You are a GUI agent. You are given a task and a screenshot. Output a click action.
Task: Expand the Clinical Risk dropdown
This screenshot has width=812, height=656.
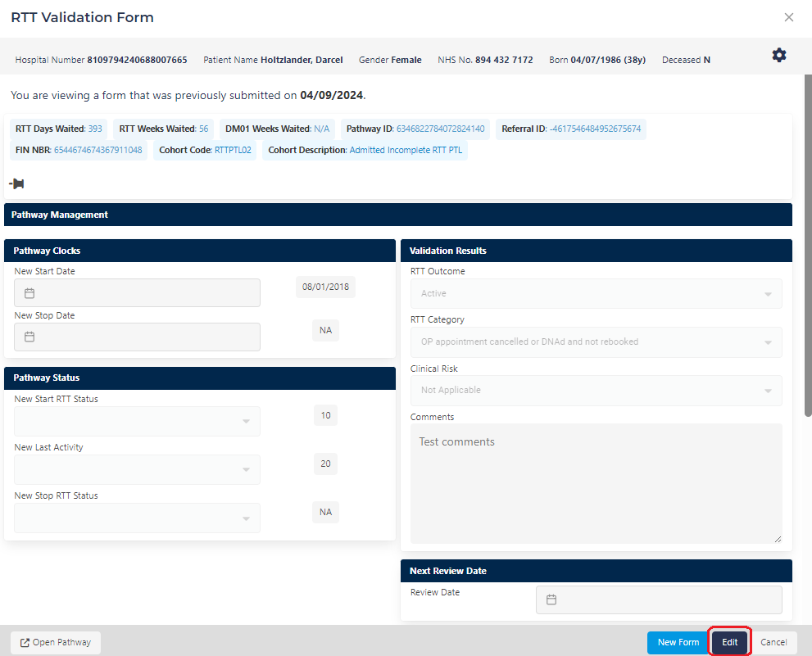pyautogui.click(x=596, y=390)
